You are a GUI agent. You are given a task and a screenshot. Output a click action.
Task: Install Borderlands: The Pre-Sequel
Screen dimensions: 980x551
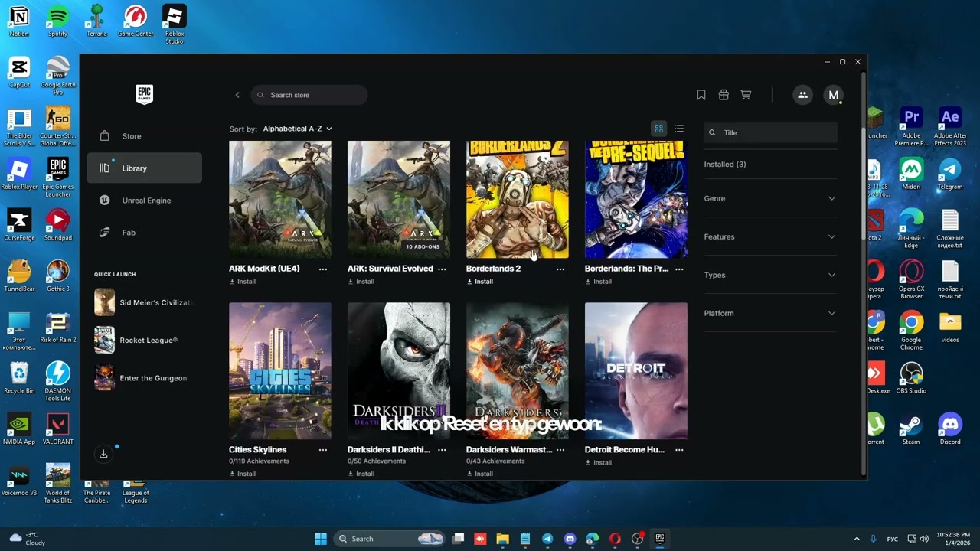[x=599, y=282]
